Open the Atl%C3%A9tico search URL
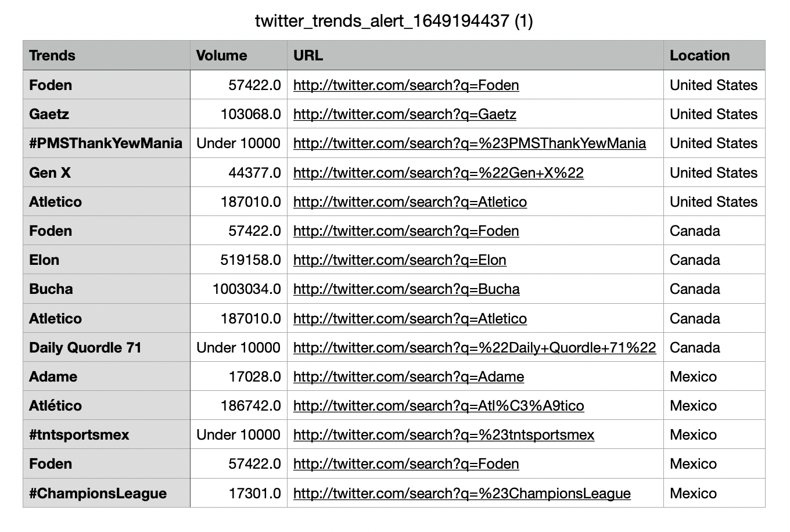 (439, 406)
